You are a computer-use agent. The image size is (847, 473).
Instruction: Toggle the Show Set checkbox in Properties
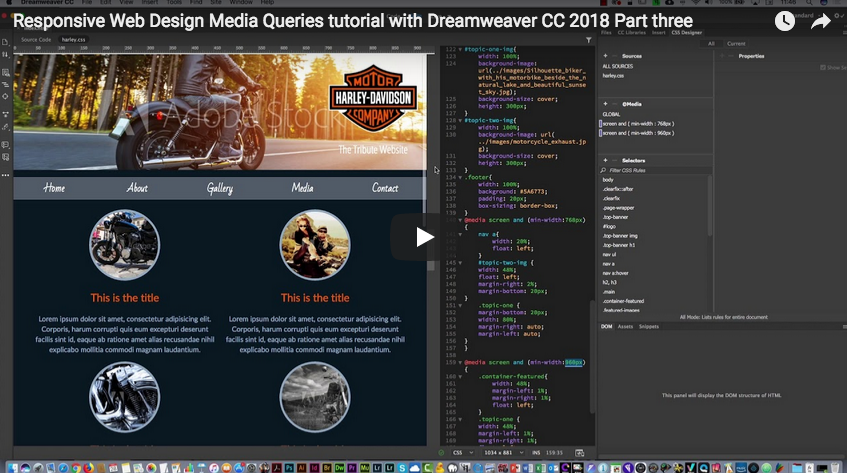tap(822, 68)
